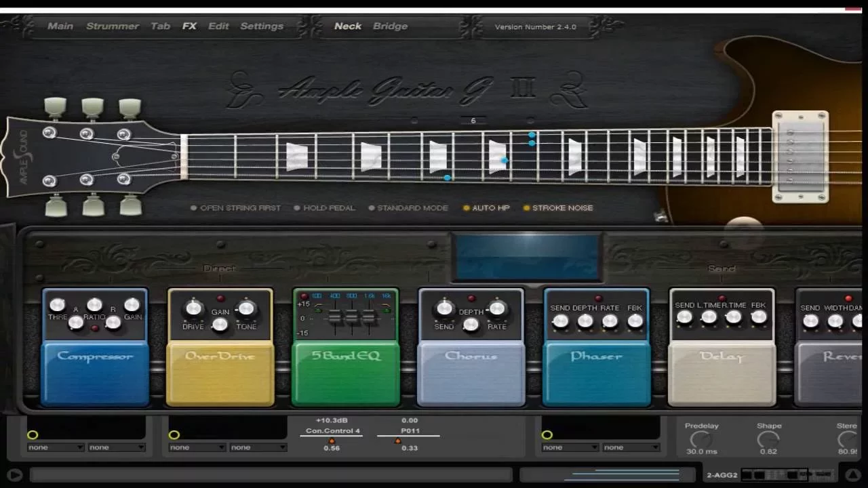Toggle the Phaser pedal on/off

pyautogui.click(x=597, y=374)
